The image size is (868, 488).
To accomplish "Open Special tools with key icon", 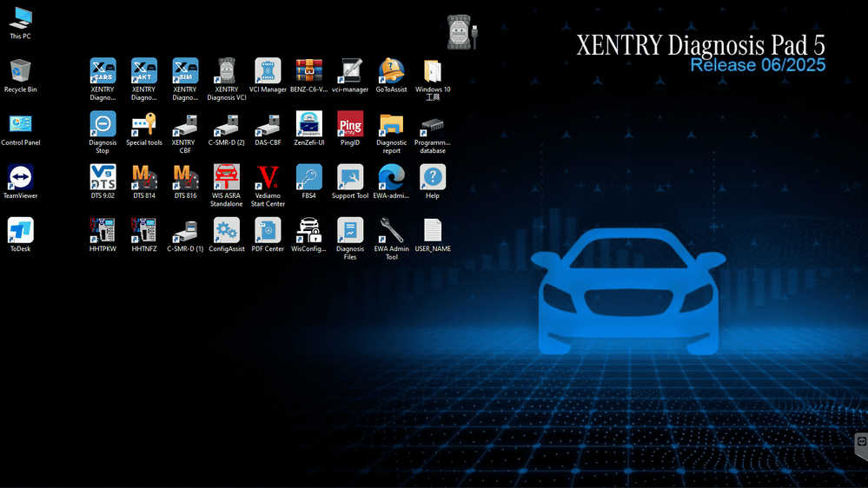I will pyautogui.click(x=143, y=124).
